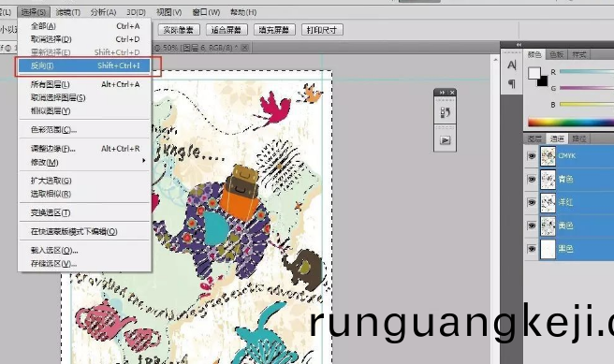Open the 3D(D) menu
Screen dimensions: 614x364
pos(137,12)
